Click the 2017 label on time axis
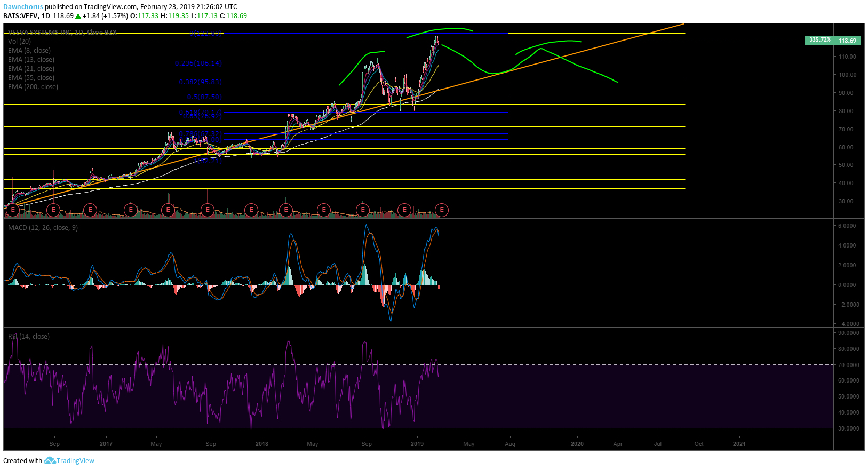The width and height of the screenshot is (868, 470). [106, 444]
